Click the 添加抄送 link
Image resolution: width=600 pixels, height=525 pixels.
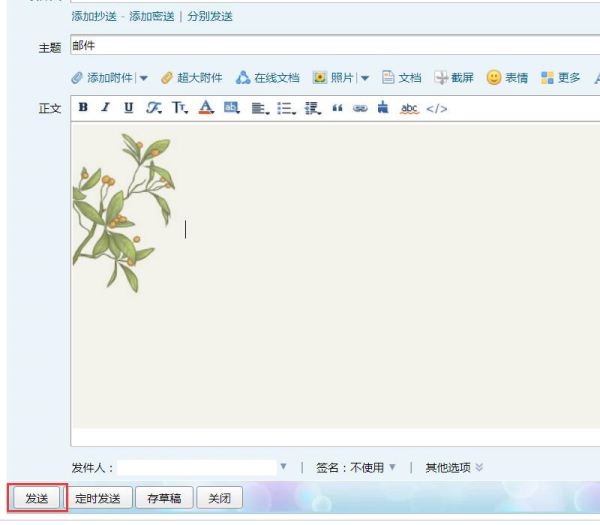tap(94, 16)
